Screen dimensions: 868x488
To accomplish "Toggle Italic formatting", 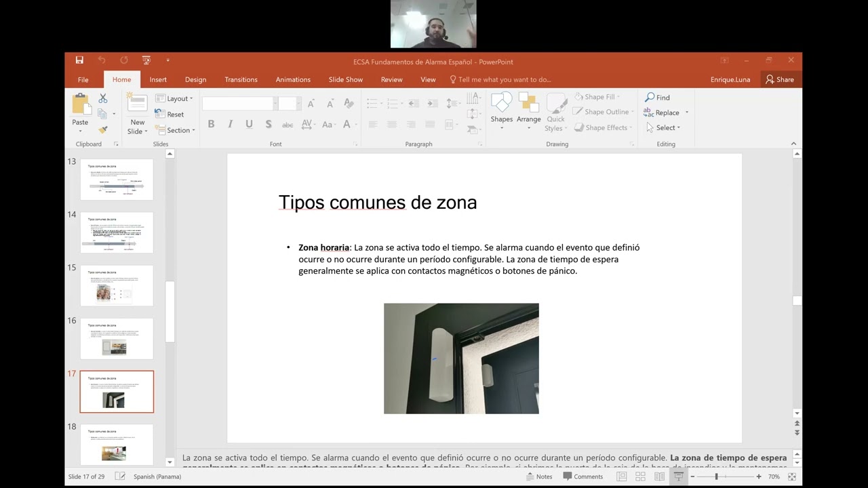I will pos(230,124).
